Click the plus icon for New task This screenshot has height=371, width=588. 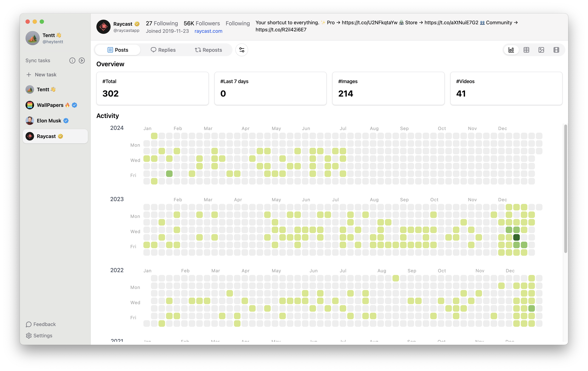coord(29,74)
